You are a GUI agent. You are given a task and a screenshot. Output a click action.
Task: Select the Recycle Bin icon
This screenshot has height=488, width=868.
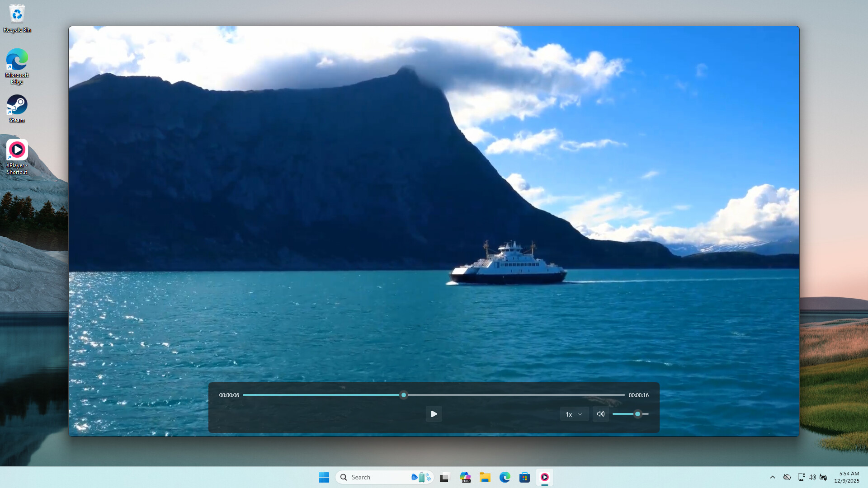click(x=17, y=18)
